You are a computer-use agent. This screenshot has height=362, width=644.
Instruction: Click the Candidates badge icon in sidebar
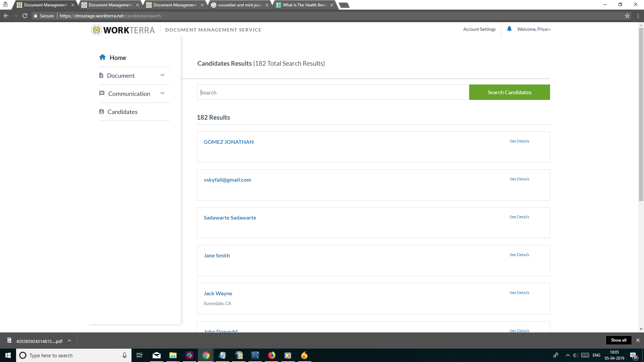pyautogui.click(x=101, y=112)
